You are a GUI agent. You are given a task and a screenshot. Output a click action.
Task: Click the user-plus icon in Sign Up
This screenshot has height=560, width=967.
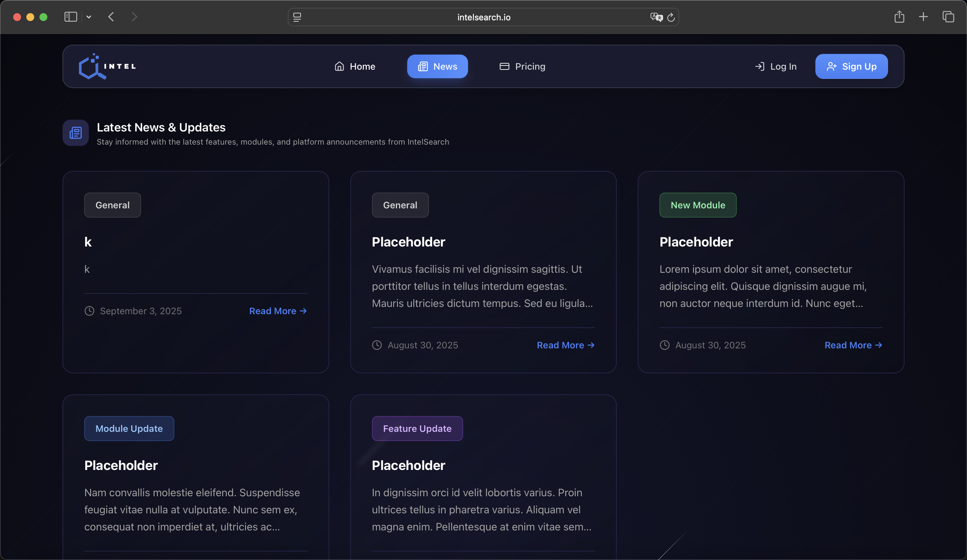(831, 67)
